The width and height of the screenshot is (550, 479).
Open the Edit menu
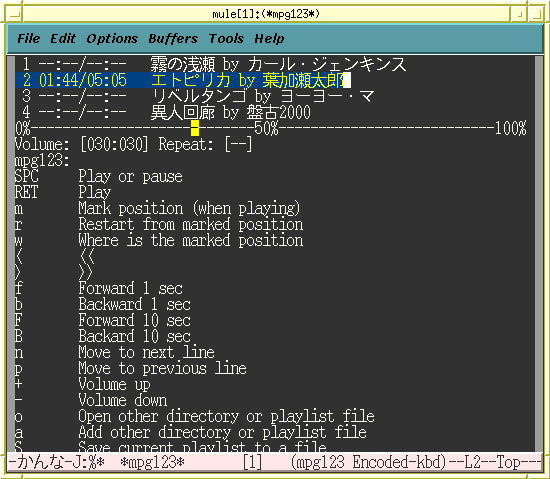tap(63, 39)
